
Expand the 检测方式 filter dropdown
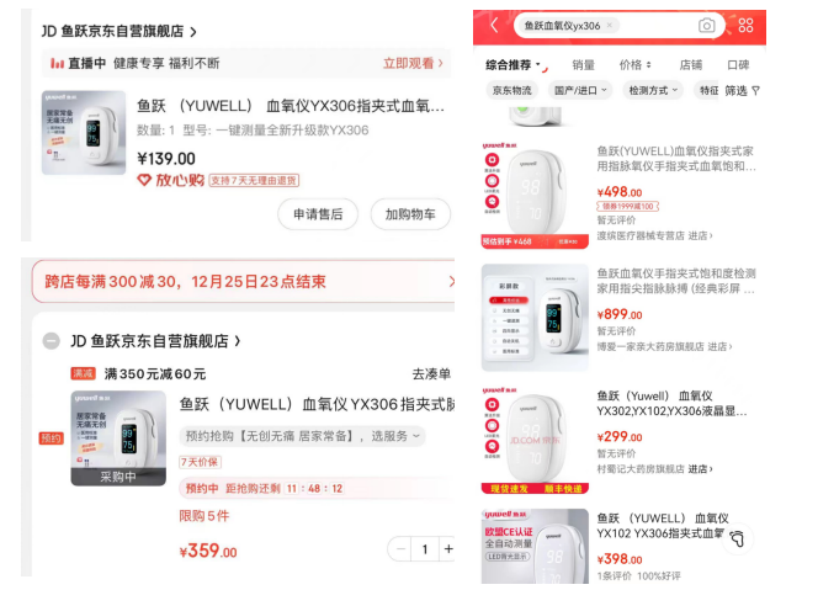pyautogui.click(x=653, y=91)
